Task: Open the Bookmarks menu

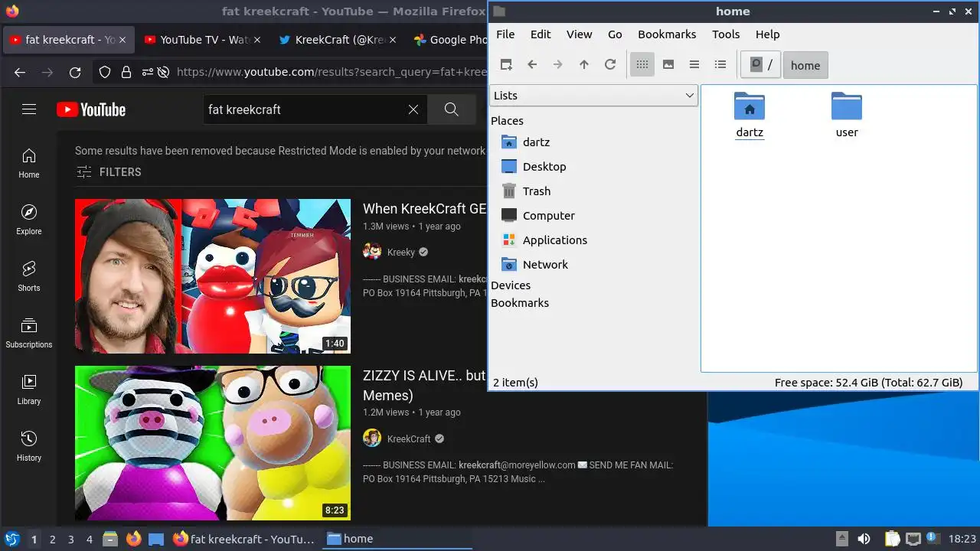Action: pyautogui.click(x=667, y=34)
